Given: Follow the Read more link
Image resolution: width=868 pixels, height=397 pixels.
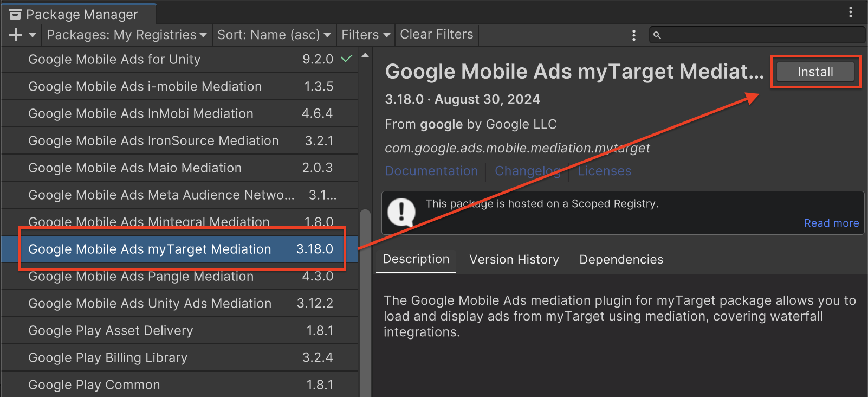Looking at the screenshot, I should (x=831, y=223).
